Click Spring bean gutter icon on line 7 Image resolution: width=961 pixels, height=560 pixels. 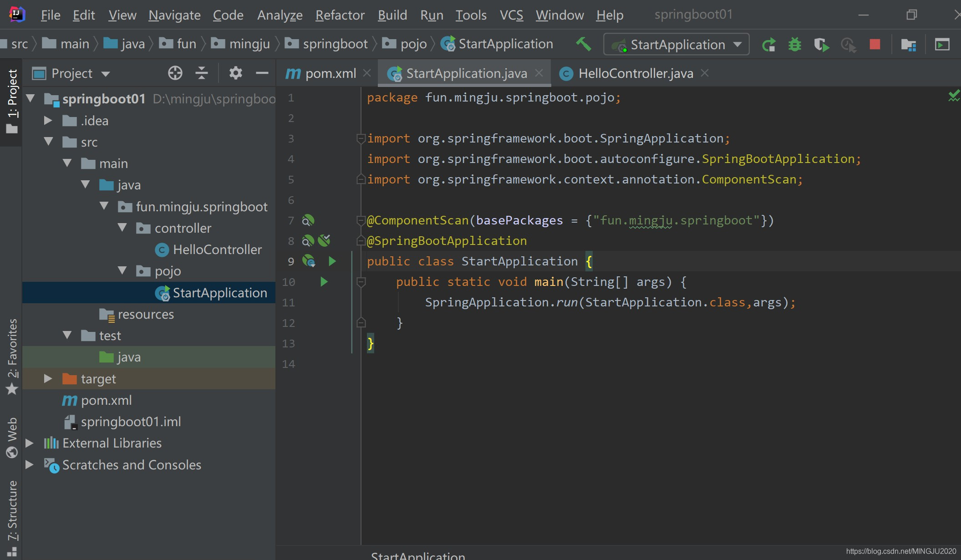(308, 220)
